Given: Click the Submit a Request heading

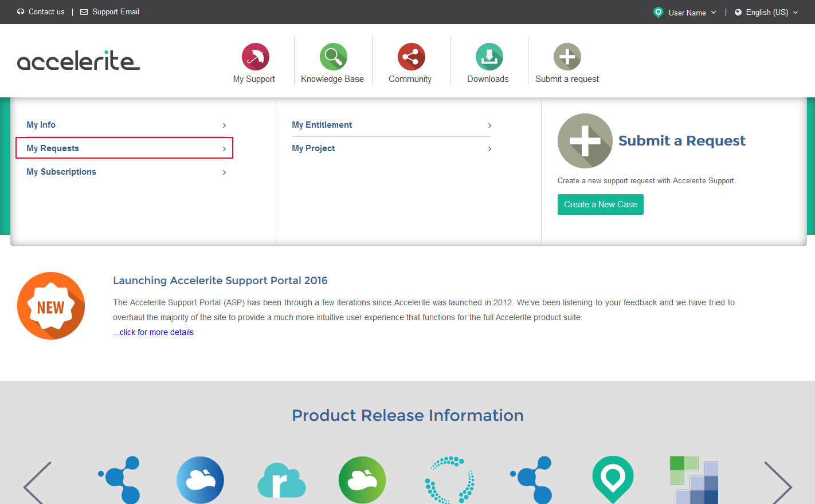Looking at the screenshot, I should [x=682, y=141].
